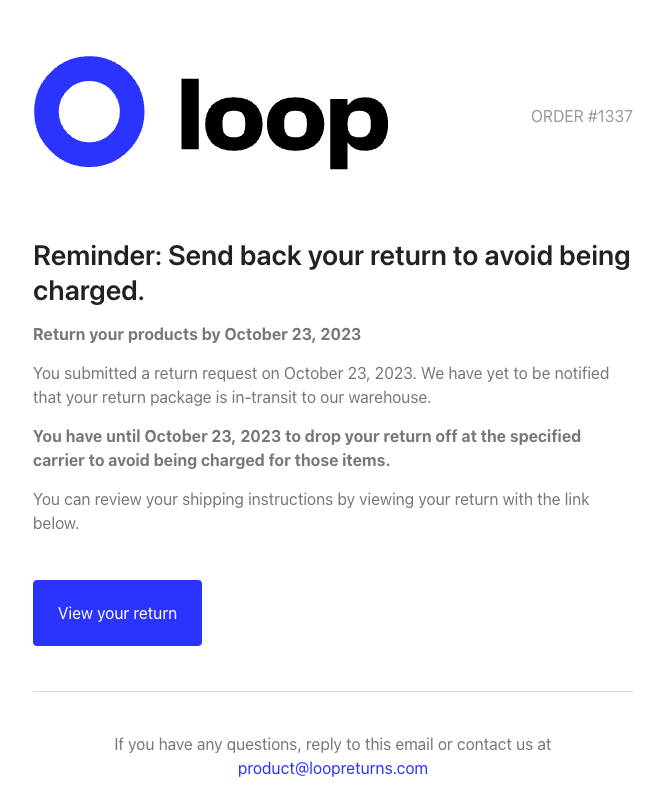Click the horizontal divider line above the footer
This screenshot has height=798, width=656.
tap(333, 692)
